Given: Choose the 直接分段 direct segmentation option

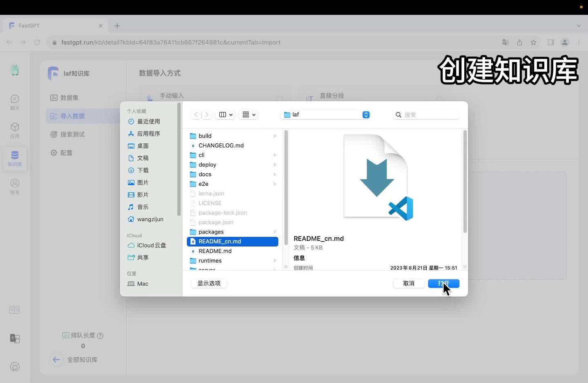Looking at the screenshot, I should tap(332, 95).
